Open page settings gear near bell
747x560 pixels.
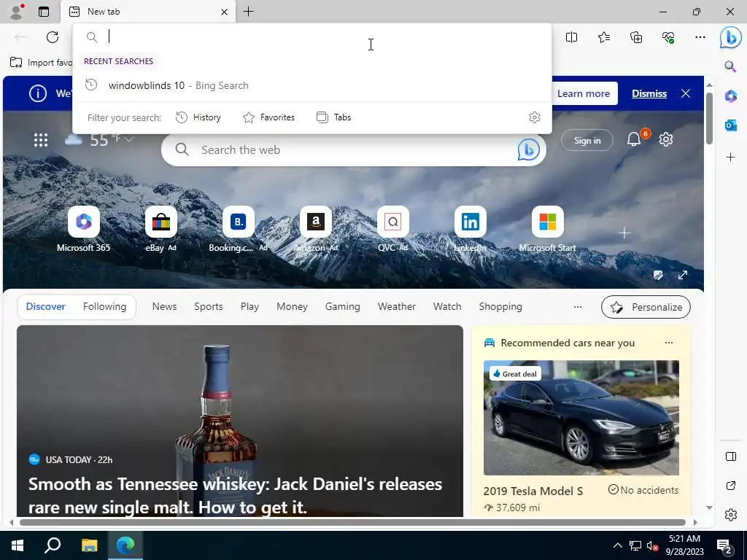(x=665, y=139)
